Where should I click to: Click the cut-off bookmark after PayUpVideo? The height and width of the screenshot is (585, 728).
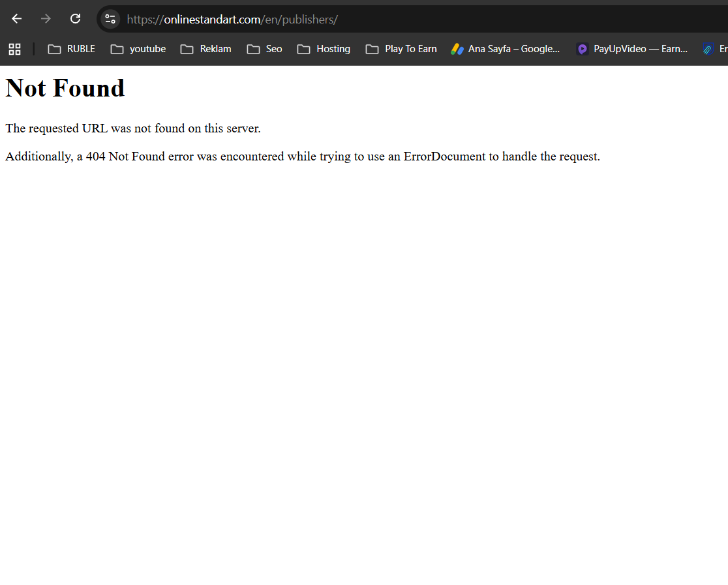pos(715,49)
